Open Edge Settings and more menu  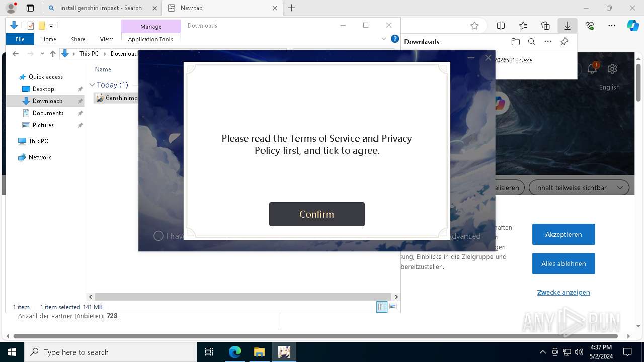[612, 26]
